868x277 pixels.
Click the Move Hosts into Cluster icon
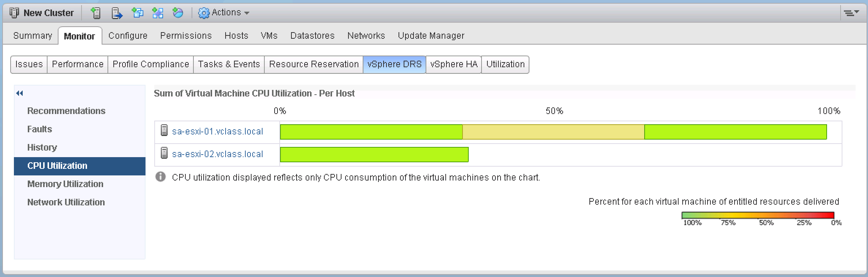pyautogui.click(x=117, y=13)
